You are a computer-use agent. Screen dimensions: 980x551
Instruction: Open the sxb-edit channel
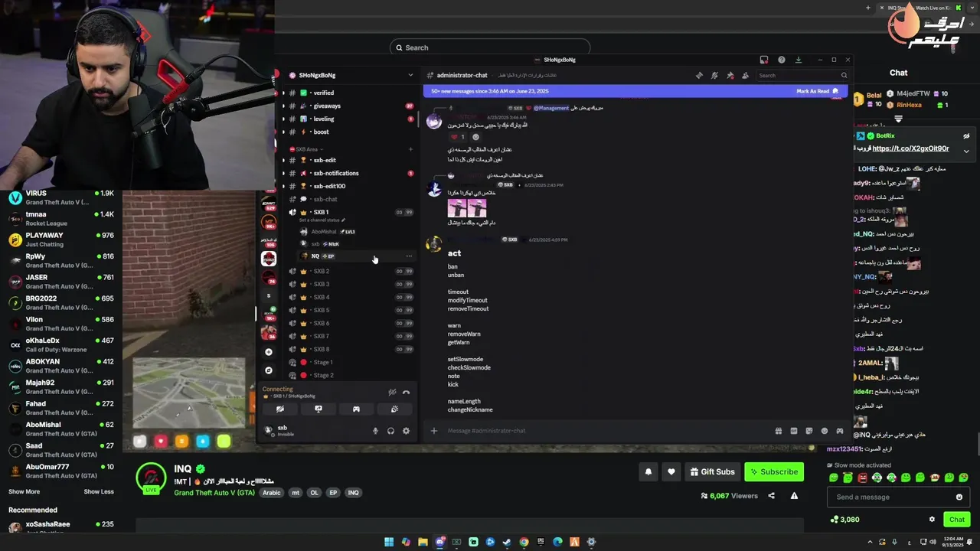point(349,160)
